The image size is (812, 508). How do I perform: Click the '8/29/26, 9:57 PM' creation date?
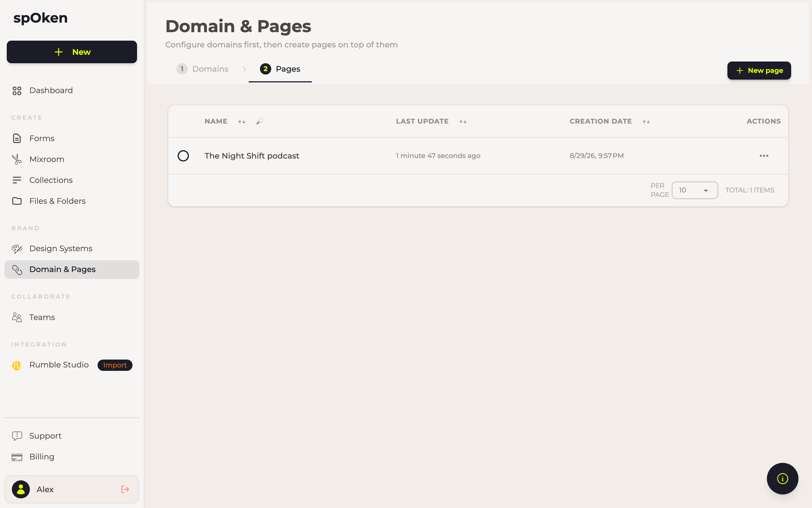tap(597, 156)
